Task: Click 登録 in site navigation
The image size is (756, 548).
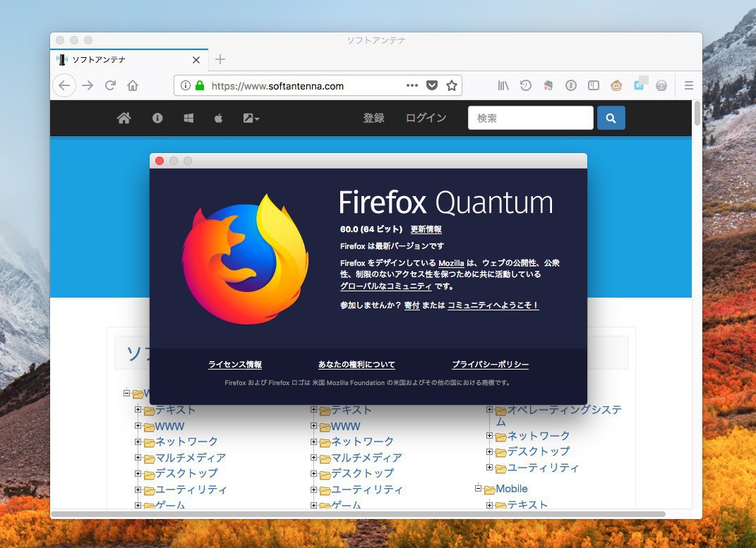Action: [x=373, y=118]
